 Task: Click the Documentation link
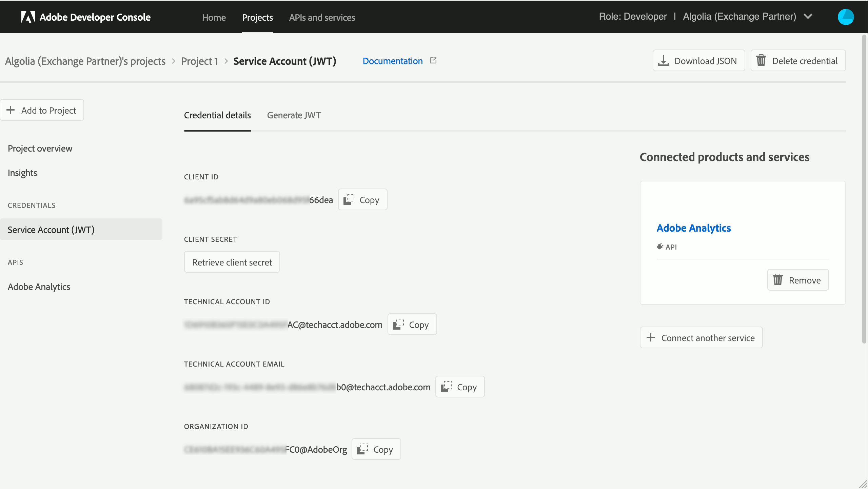[393, 61]
